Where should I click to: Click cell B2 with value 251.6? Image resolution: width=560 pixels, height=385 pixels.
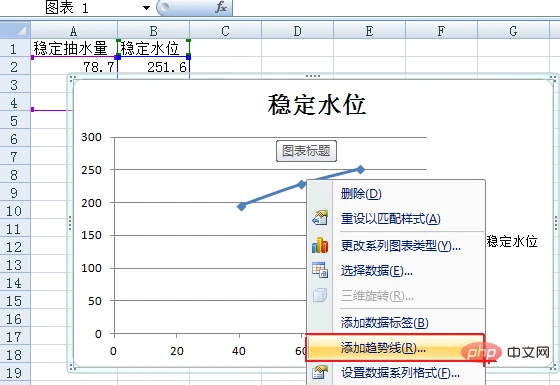(x=154, y=66)
